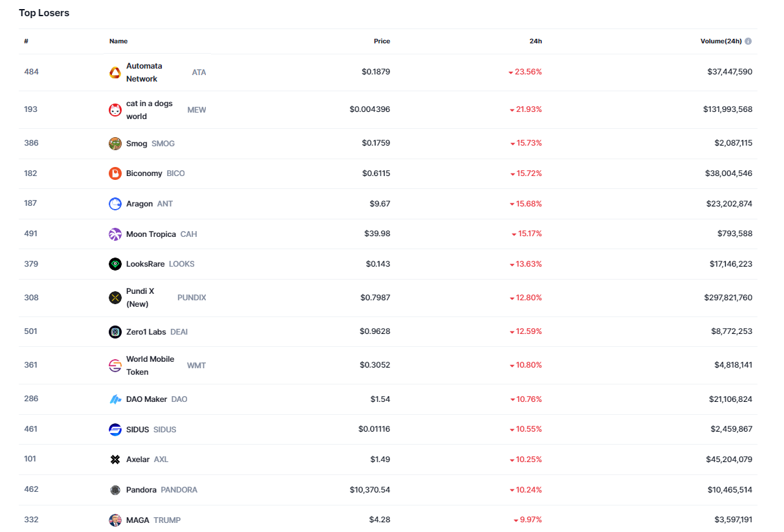Click the Moon Tropica purple icon

pos(115,234)
